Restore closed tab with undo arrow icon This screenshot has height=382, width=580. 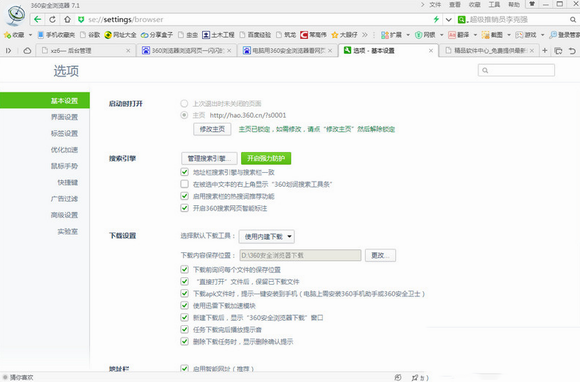pyautogui.click(x=572, y=51)
